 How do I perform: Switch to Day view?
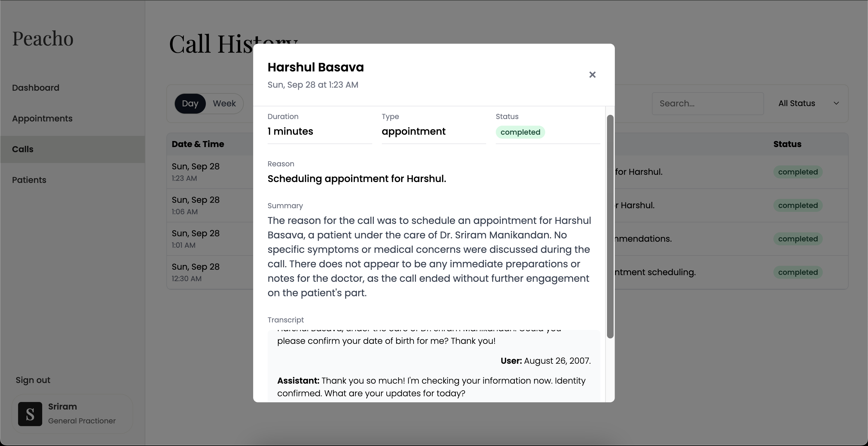pyautogui.click(x=190, y=103)
